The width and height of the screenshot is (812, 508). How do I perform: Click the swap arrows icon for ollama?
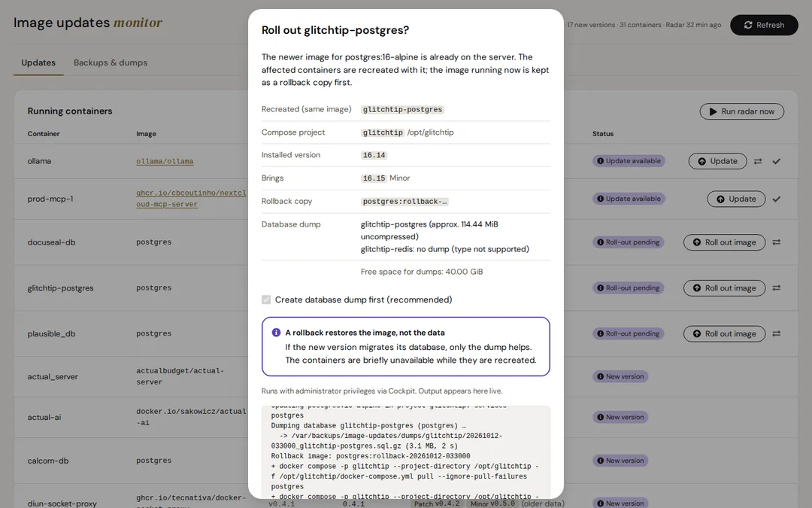(758, 161)
